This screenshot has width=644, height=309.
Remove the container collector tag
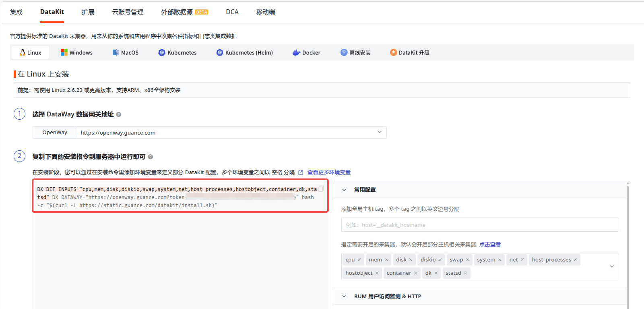click(x=415, y=273)
